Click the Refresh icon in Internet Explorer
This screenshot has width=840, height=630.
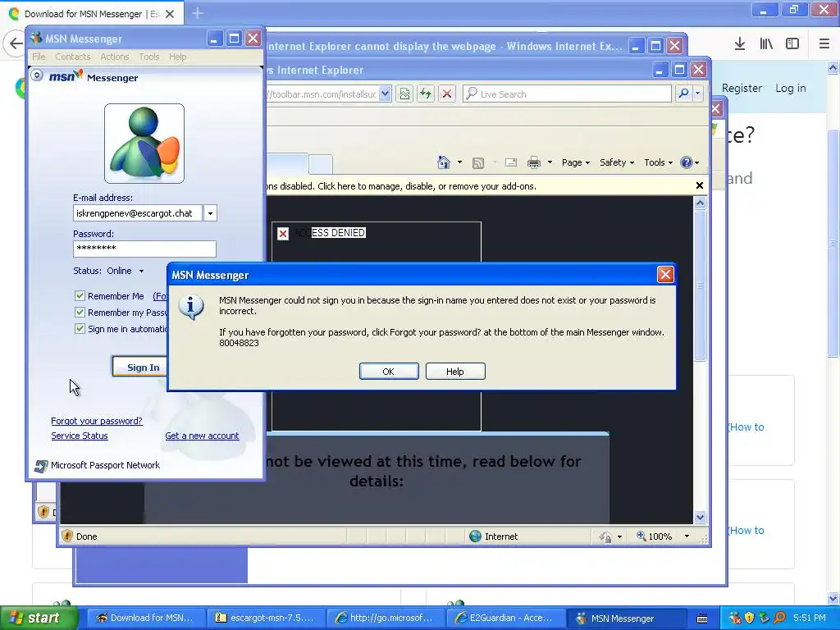coord(426,94)
